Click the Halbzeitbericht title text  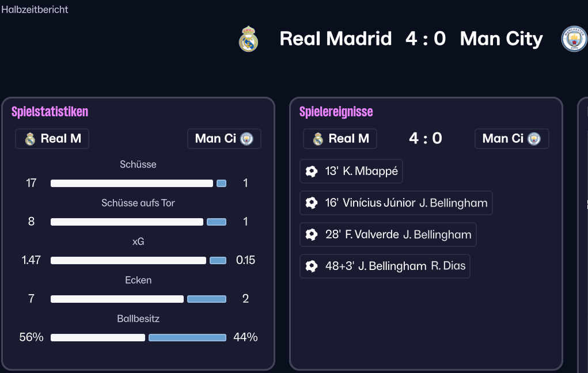coord(35,9)
